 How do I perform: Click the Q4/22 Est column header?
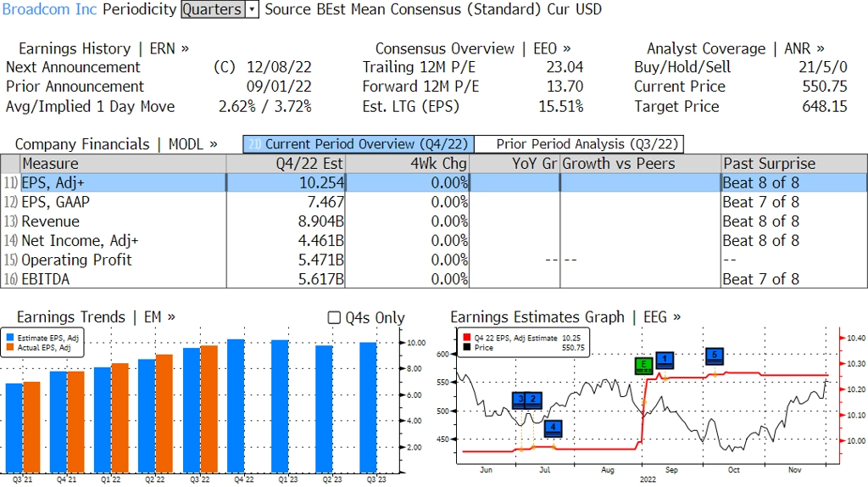pyautogui.click(x=286, y=164)
